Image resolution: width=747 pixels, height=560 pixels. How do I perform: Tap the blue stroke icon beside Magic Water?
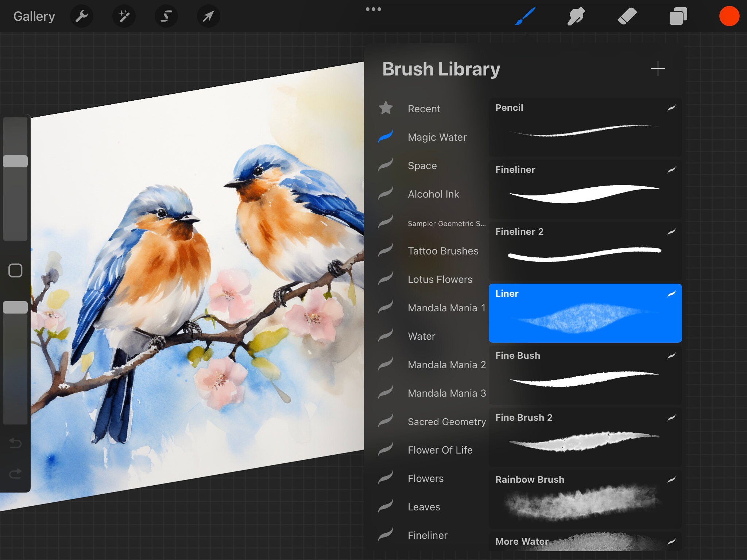pos(386,137)
